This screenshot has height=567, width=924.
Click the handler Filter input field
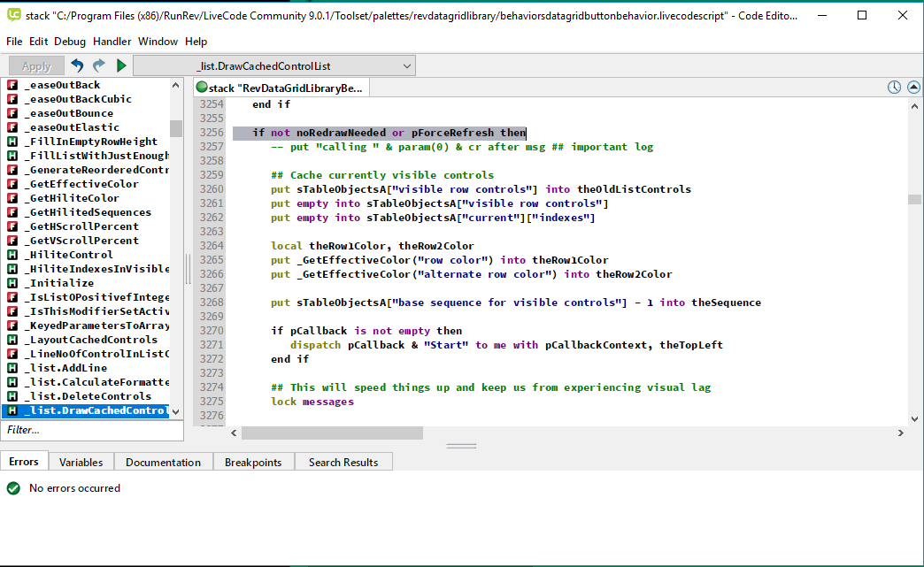pos(92,430)
